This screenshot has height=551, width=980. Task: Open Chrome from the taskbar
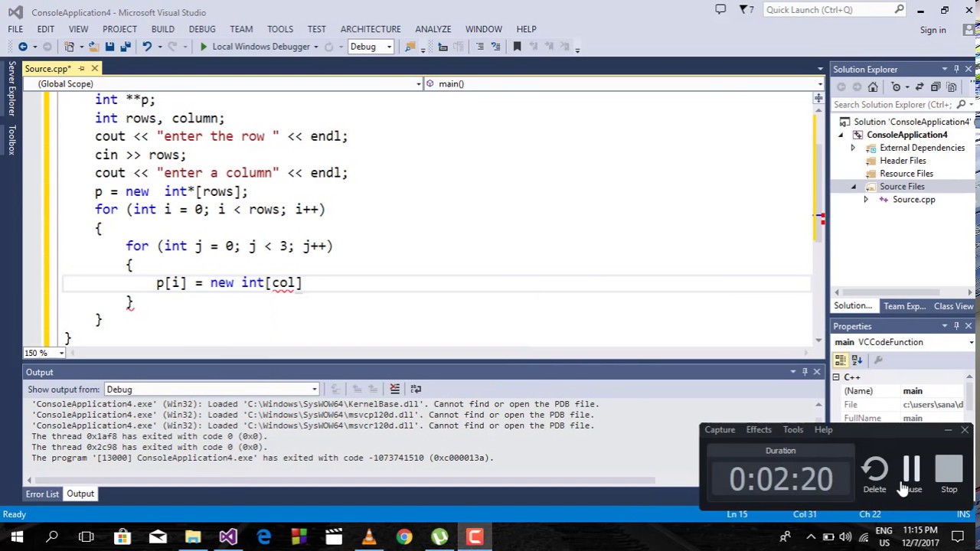403,536
